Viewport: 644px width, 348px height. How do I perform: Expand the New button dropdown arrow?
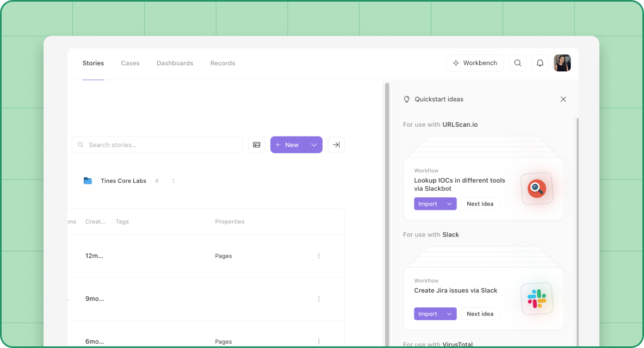[x=314, y=145]
